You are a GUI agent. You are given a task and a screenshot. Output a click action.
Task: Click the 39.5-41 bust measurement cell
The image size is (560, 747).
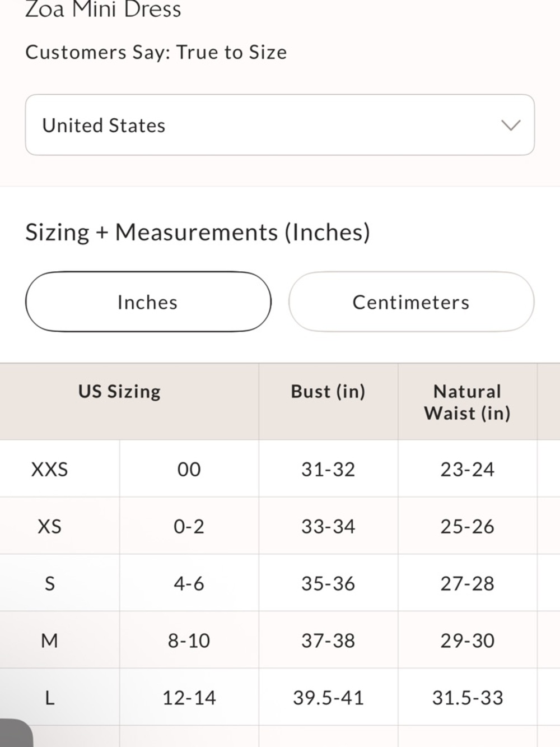click(x=328, y=698)
